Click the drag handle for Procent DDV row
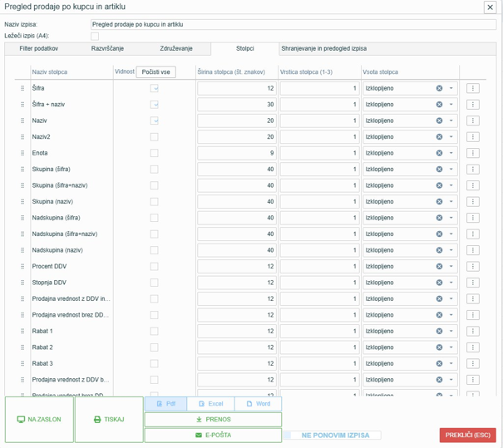 [x=22, y=266]
